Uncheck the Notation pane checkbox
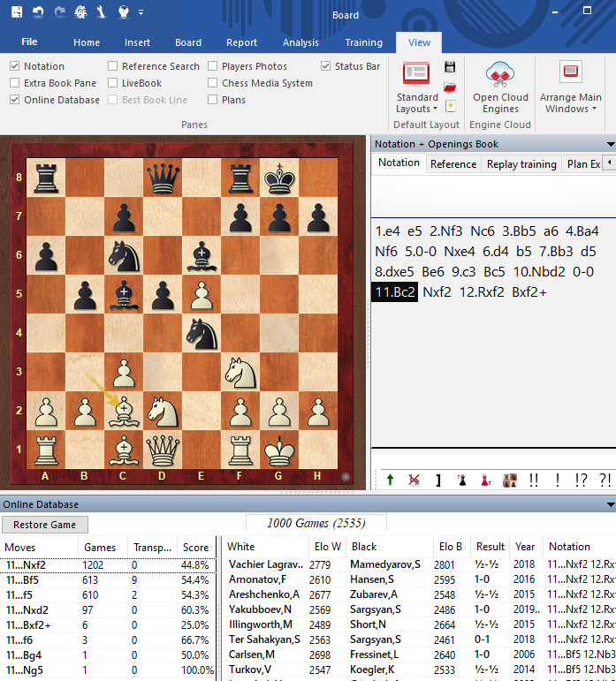The width and height of the screenshot is (616, 681). pos(15,66)
